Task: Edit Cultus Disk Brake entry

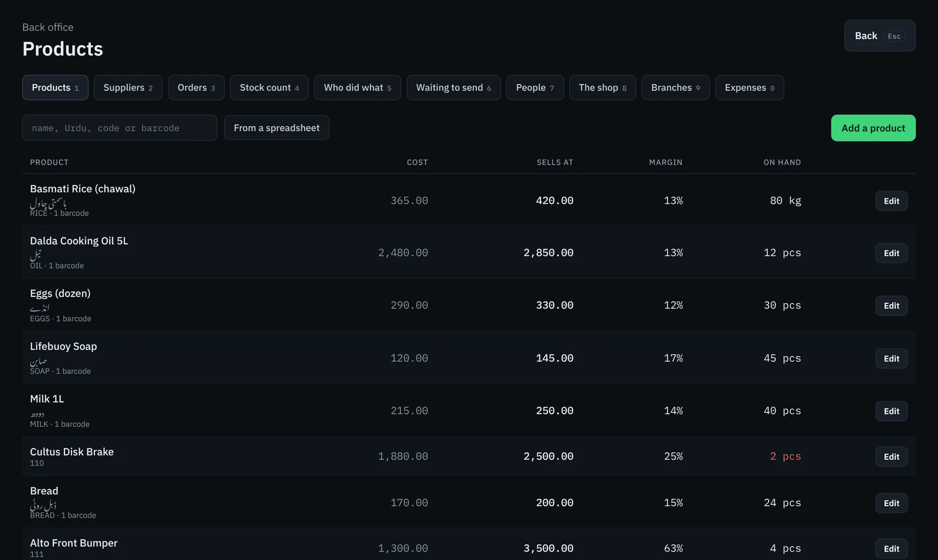Action: click(x=891, y=457)
